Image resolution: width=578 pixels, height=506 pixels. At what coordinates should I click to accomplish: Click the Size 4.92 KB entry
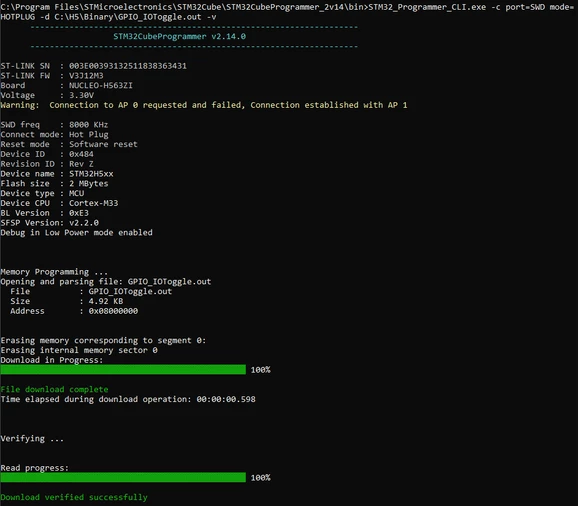click(x=67, y=301)
